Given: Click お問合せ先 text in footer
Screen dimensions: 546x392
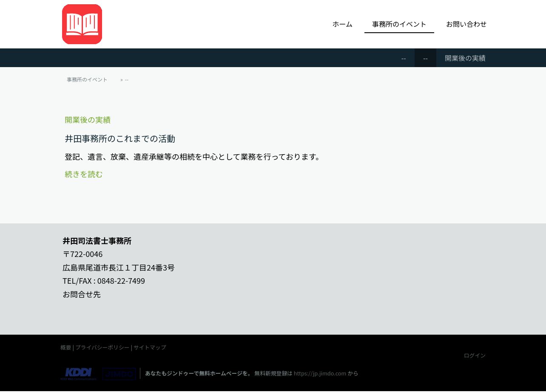Looking at the screenshot, I should click(82, 294).
